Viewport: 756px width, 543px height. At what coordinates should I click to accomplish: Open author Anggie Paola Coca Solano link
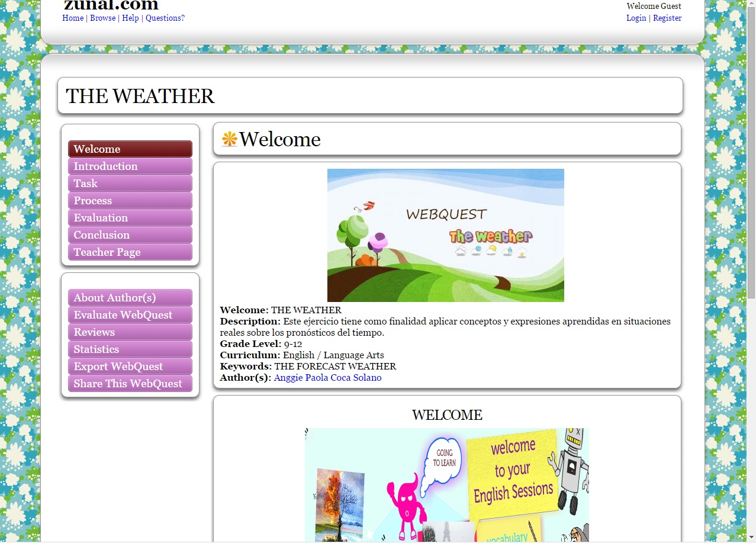(x=327, y=378)
